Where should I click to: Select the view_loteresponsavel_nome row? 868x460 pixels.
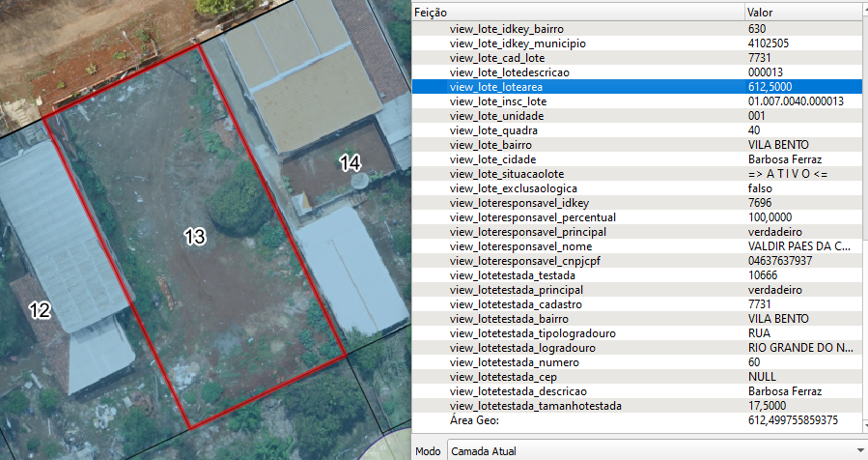[637, 246]
